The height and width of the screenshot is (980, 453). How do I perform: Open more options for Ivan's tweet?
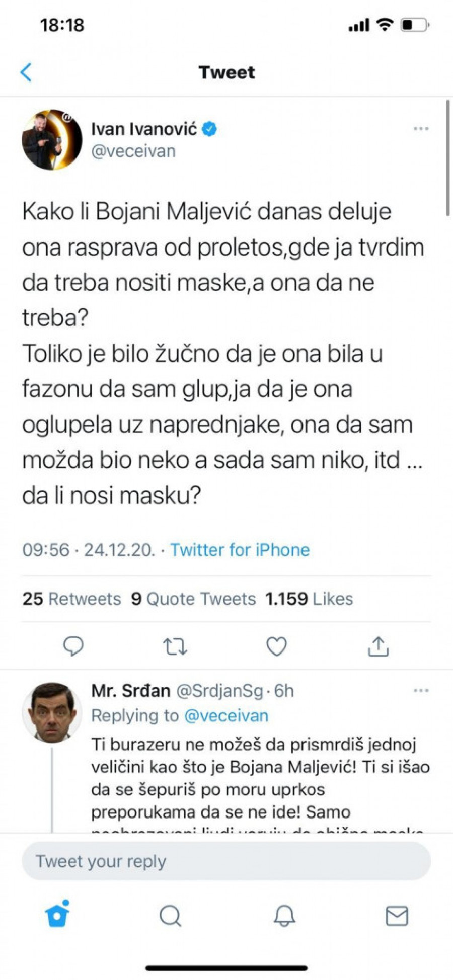[421, 129]
